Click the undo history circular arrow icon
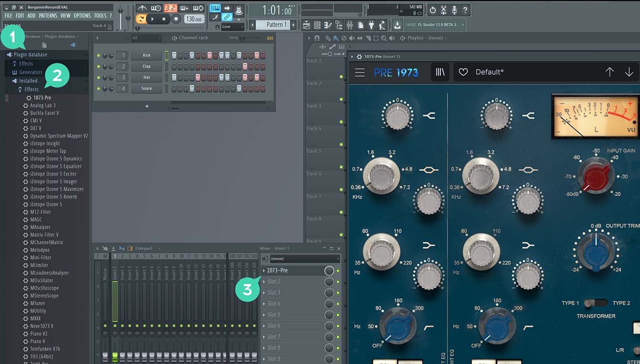 coord(433,10)
